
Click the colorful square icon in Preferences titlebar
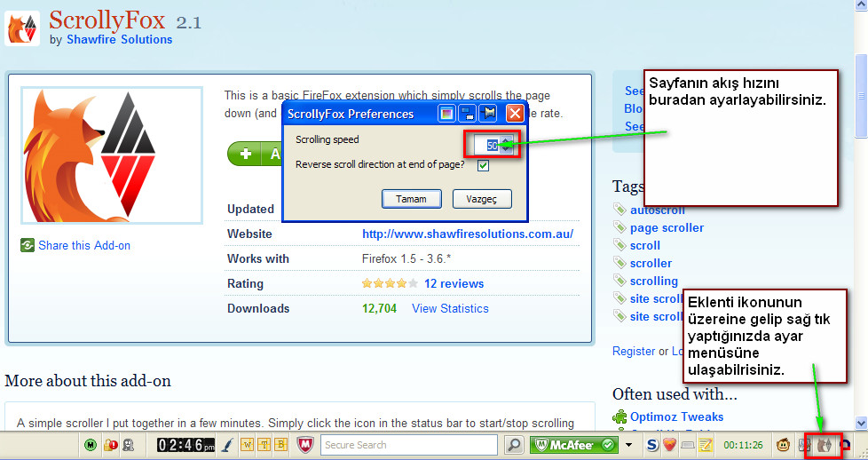pyautogui.click(x=446, y=114)
